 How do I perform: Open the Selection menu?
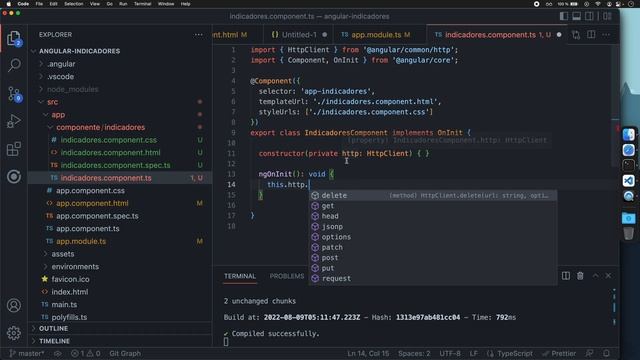coord(73,4)
